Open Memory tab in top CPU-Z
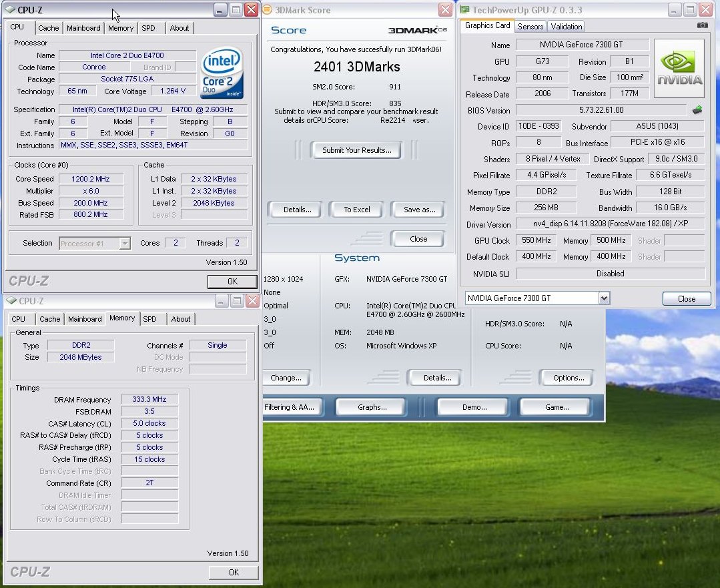 tap(121, 28)
